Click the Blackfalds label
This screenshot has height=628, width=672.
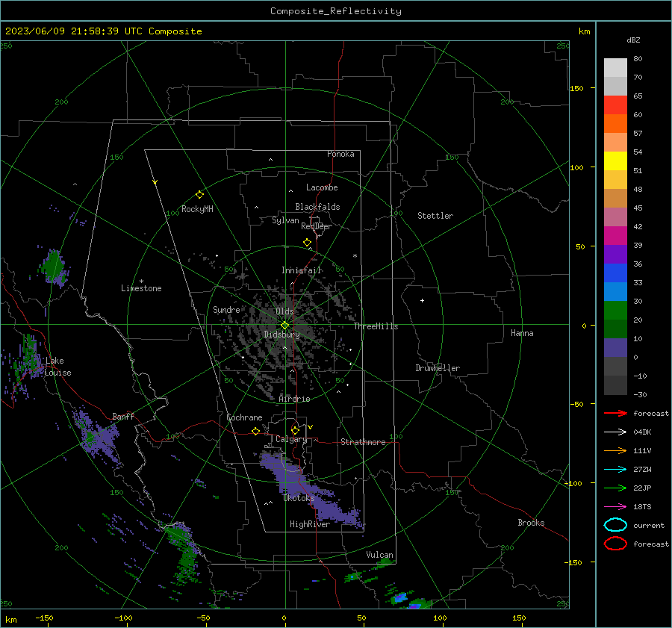tap(317, 207)
